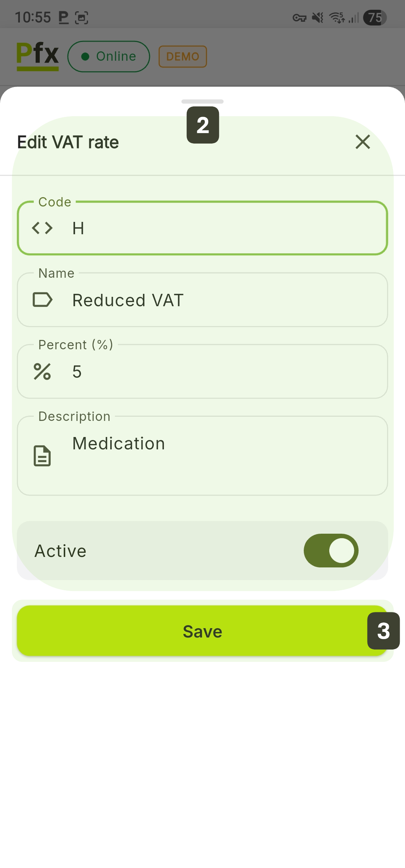Tap the sheet drag handle
The width and height of the screenshot is (405, 868).
click(202, 102)
